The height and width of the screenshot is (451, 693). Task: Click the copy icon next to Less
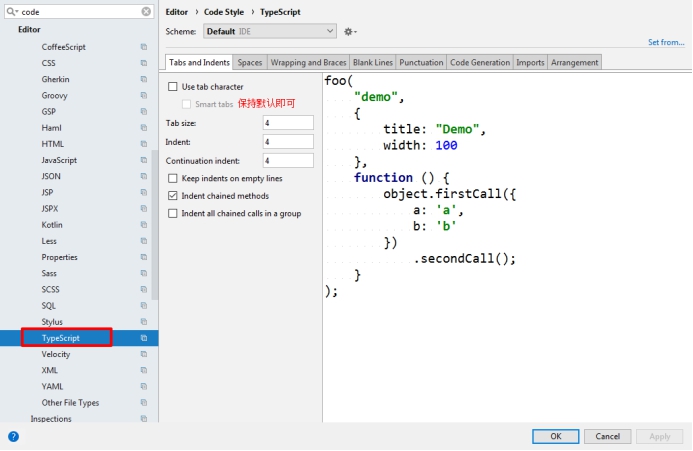coord(144,241)
